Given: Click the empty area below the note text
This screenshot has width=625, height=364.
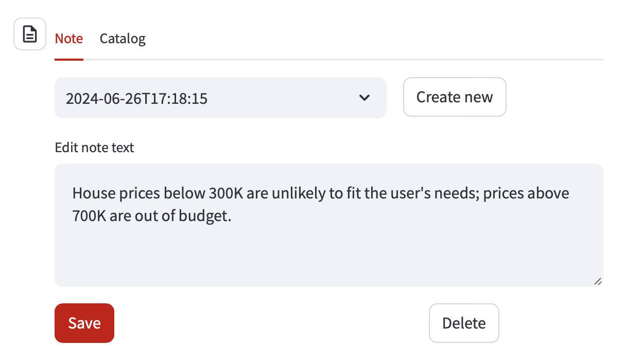Looking at the screenshot, I should click(328, 254).
